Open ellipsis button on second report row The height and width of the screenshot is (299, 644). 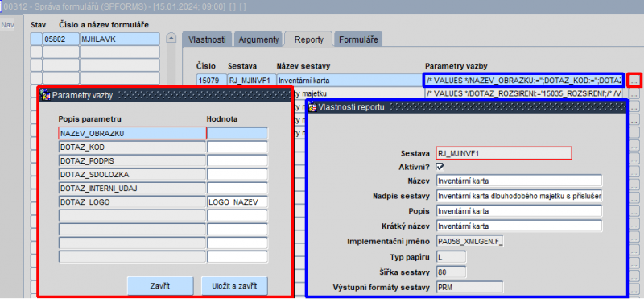(x=634, y=93)
